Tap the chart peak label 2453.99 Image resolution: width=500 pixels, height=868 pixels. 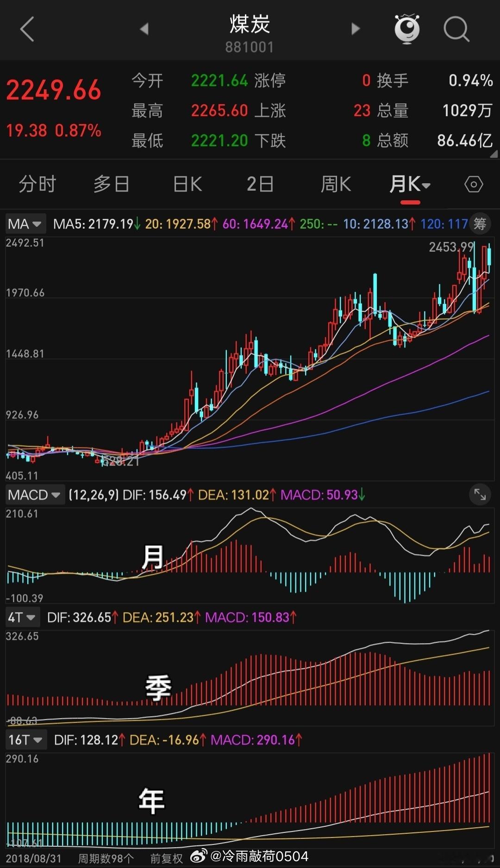[451, 247]
